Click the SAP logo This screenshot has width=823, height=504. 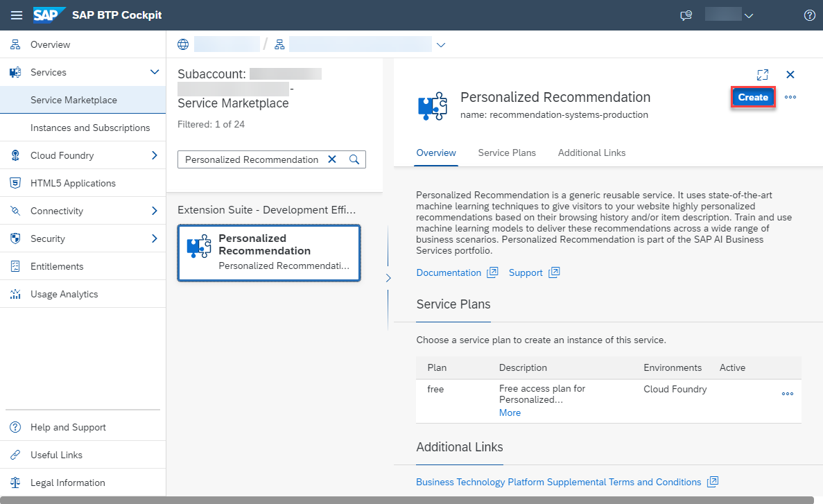point(49,15)
